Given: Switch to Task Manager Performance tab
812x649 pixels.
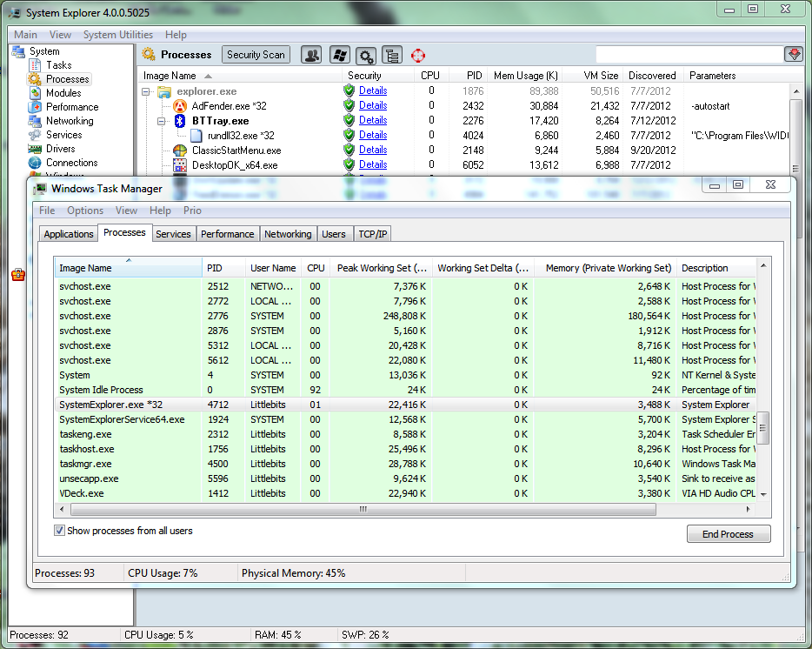Looking at the screenshot, I should tap(227, 234).
